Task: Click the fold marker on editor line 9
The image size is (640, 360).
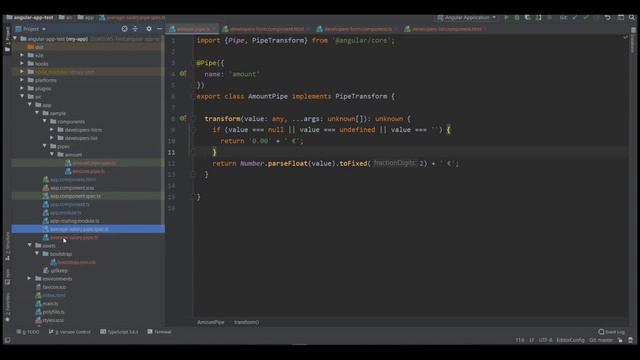Action: click(193, 129)
